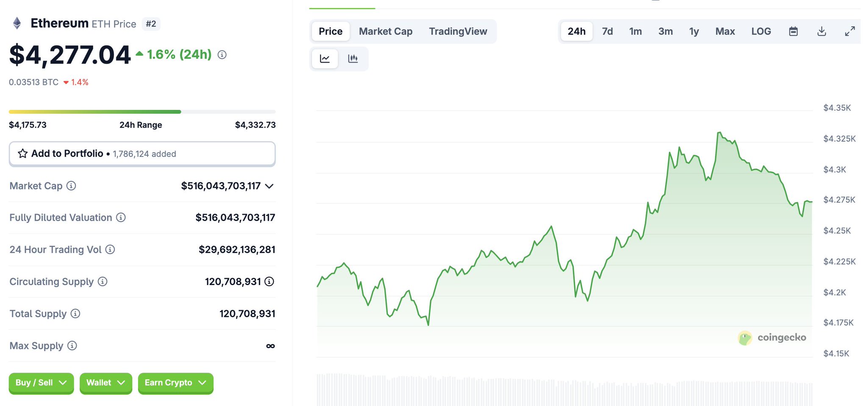Screen dimensions: 868x406
Task: Click the $4,175.73 range low value
Action: (28, 125)
